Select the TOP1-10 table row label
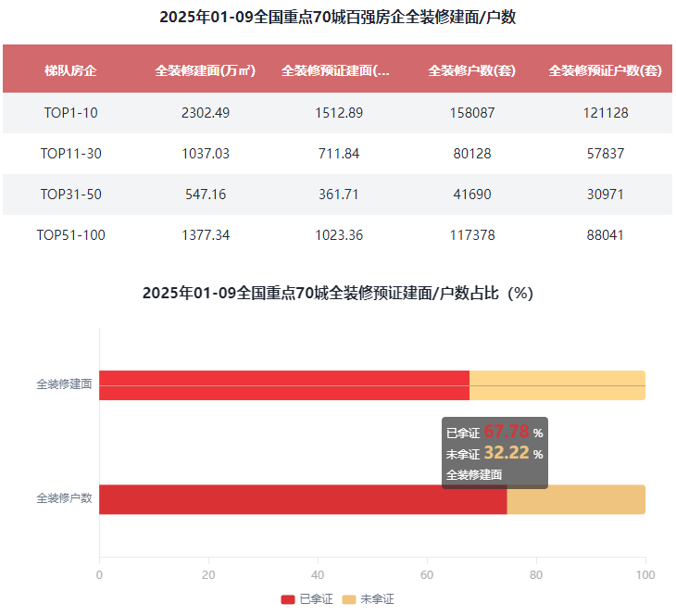The image size is (676, 616). click(71, 113)
